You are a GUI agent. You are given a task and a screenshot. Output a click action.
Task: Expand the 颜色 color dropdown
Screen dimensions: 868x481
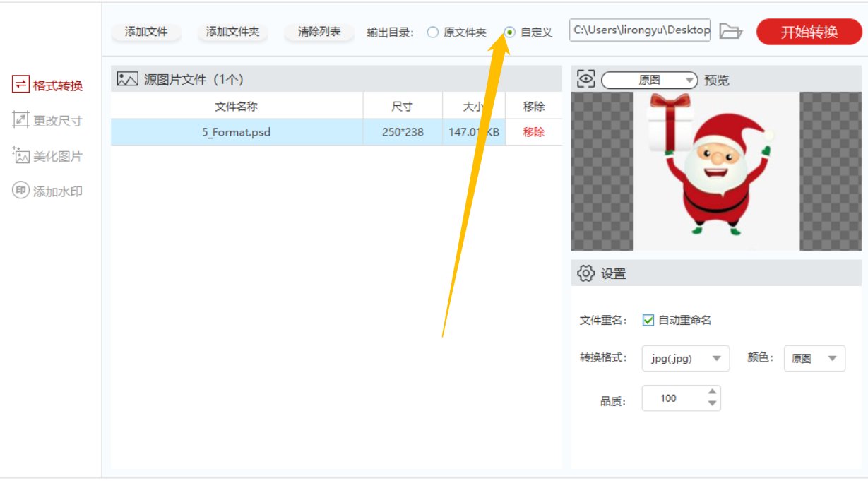(x=814, y=358)
